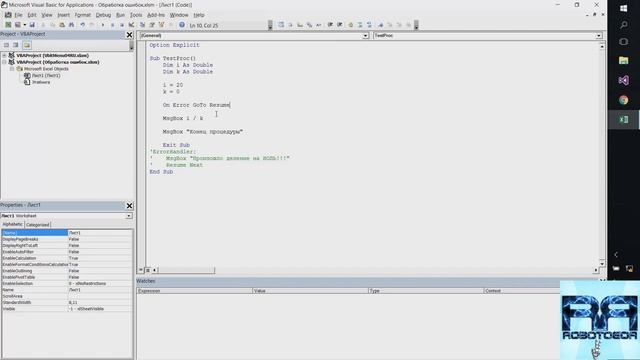
Task: Select Toggle Breakpoint hand icon
Action: [x=350, y=25]
